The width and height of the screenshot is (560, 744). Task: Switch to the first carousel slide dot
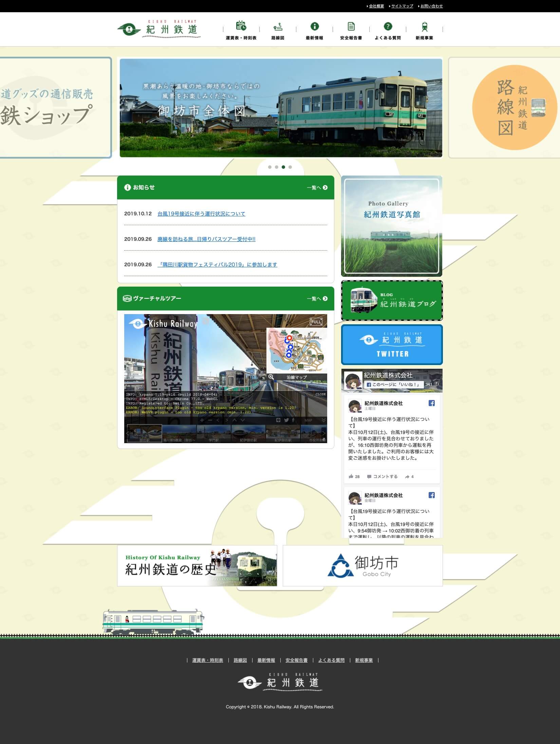(x=270, y=167)
